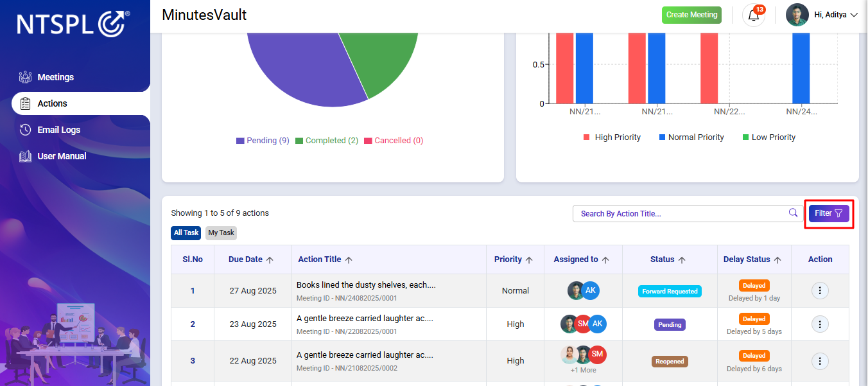This screenshot has width=868, height=386.
Task: Click the NTSPL logo
Action: point(74,23)
